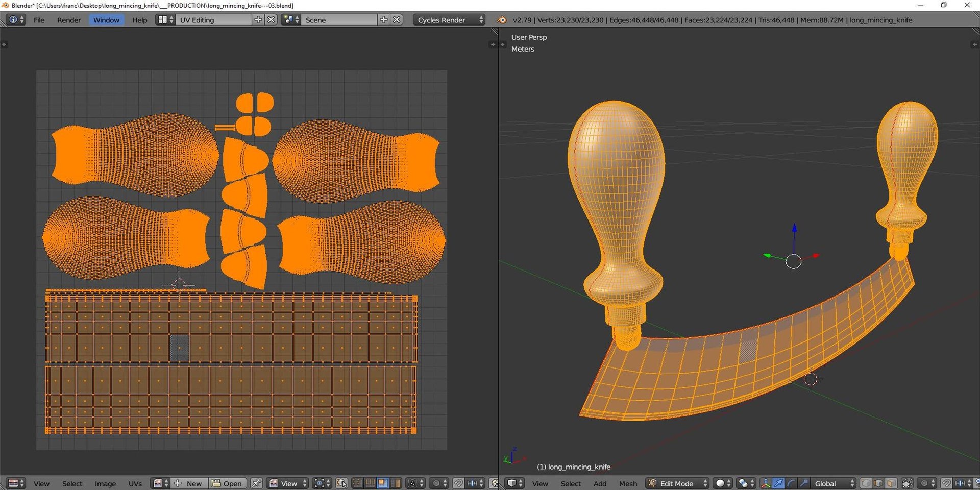Viewport: 980px width, 490px height.
Task: Open the Cycles Render engine dropdown
Action: (449, 20)
